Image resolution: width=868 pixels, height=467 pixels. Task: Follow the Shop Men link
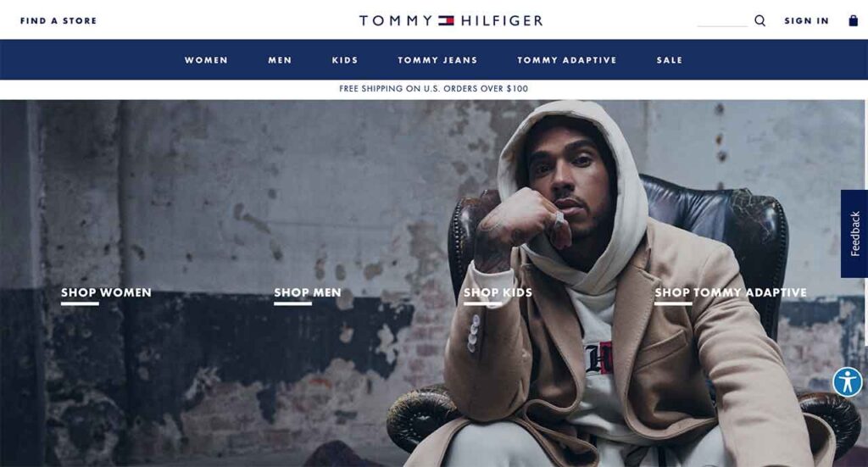(307, 292)
